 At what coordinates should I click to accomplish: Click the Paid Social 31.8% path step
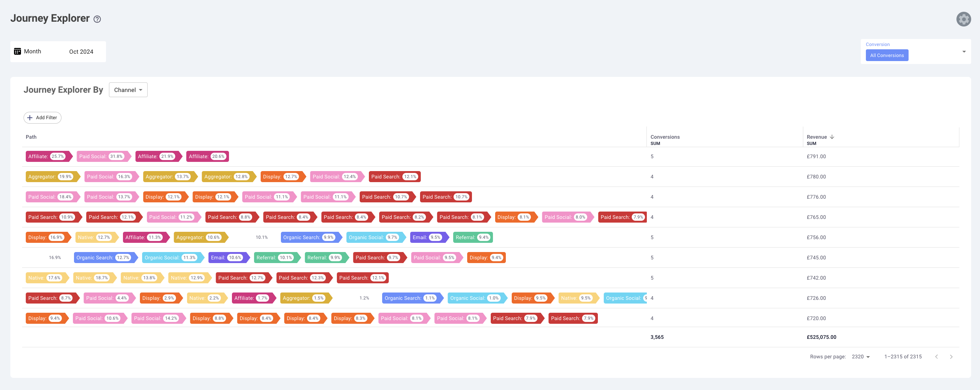[104, 157]
